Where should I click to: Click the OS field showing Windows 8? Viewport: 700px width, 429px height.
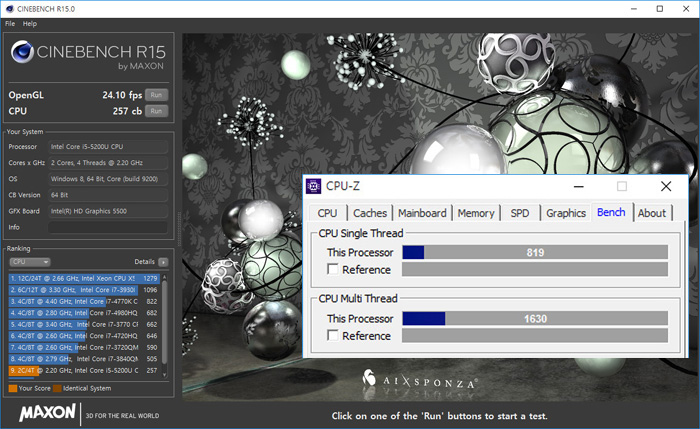coord(108,179)
